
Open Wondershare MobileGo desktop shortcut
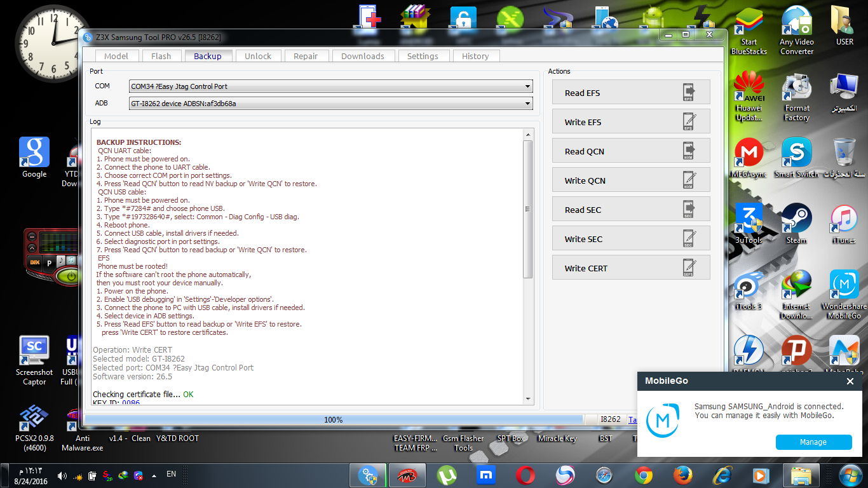(x=844, y=294)
